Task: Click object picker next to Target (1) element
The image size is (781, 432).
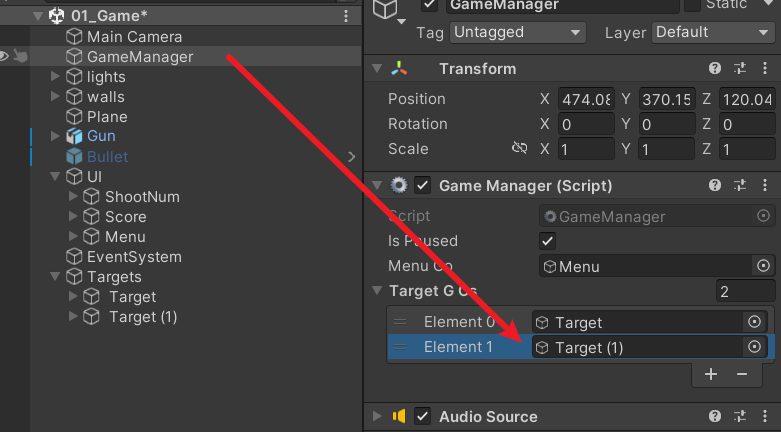Action: tap(754, 347)
